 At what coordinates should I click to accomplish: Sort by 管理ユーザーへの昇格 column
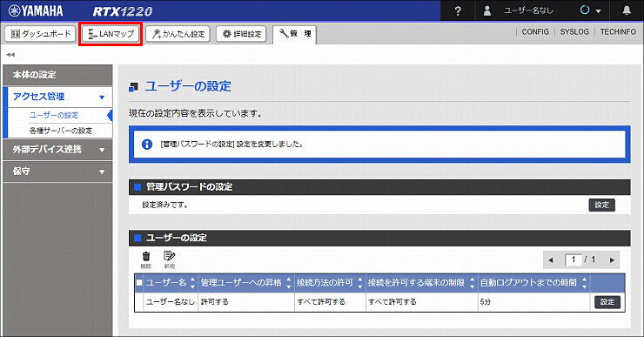point(289,283)
